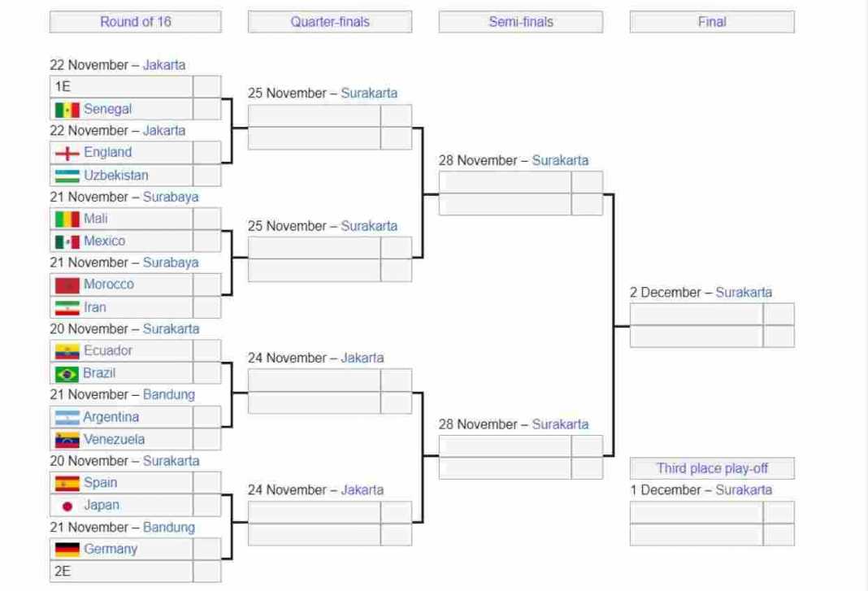Click the Germany flag icon
868x591 pixels.
coord(67,550)
